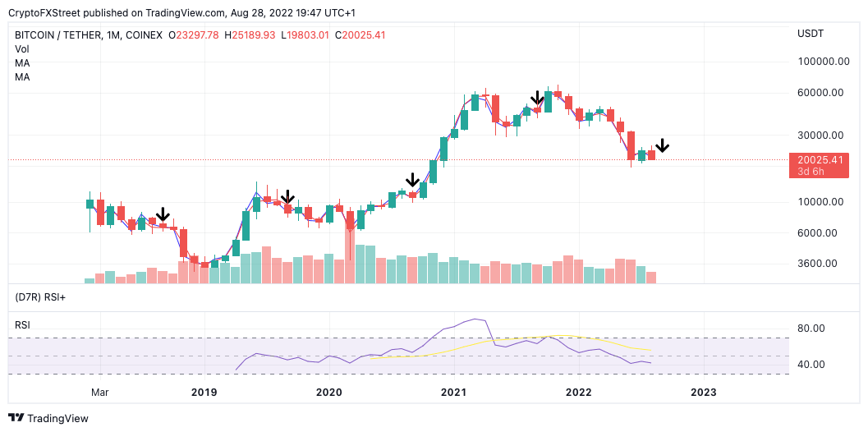Click the RSI label in the lower pane
Screen dimensions: 868x432
coord(23,325)
